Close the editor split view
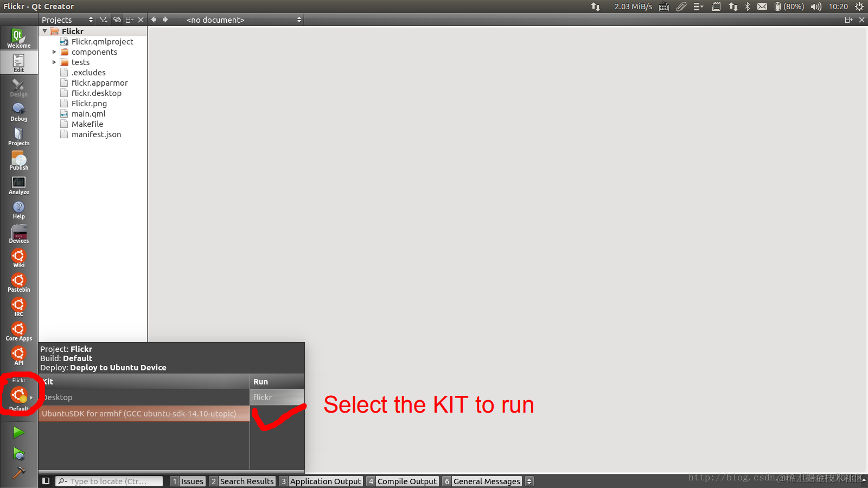This screenshot has width=868, height=488. [861, 20]
